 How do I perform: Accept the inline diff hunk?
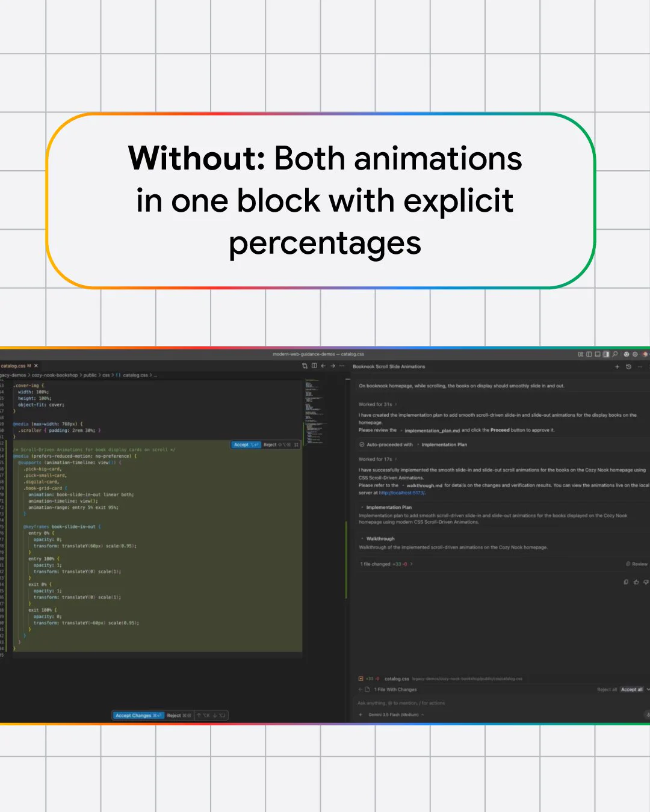(246, 444)
